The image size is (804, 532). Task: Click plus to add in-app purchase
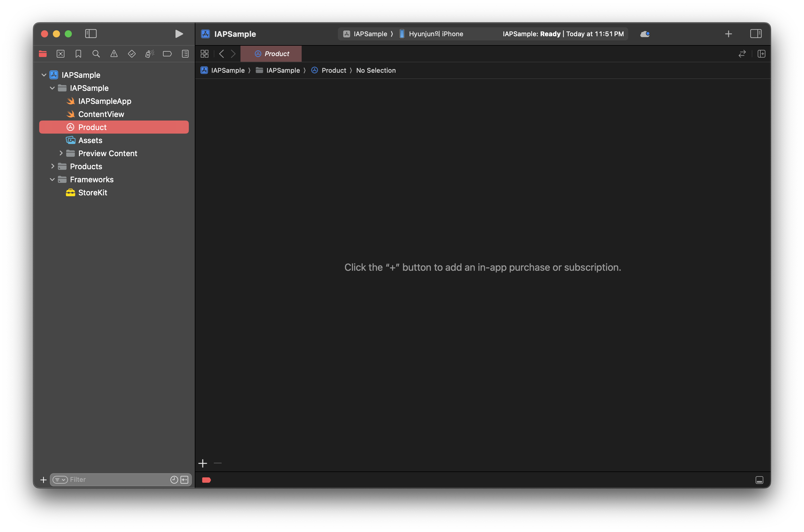(202, 463)
